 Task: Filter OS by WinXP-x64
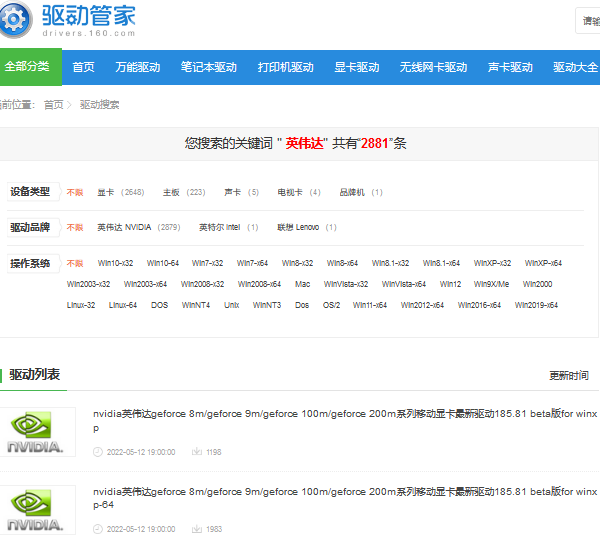coord(543,263)
